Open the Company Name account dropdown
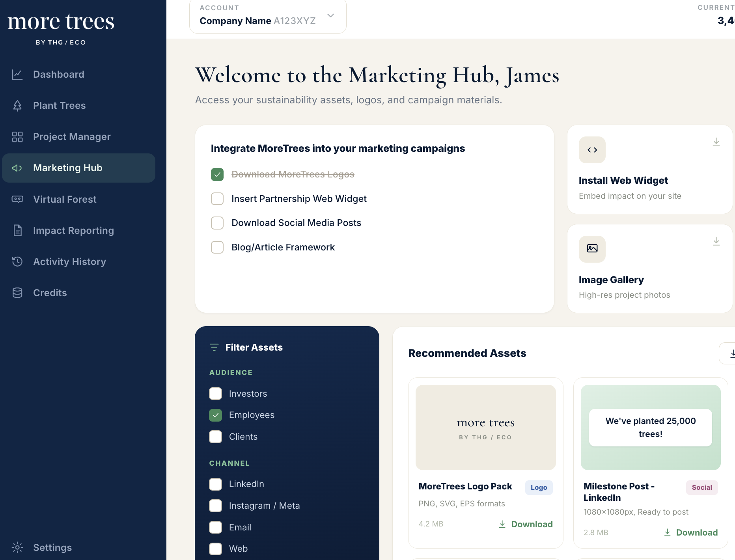This screenshot has height=560, width=735. pyautogui.click(x=268, y=17)
